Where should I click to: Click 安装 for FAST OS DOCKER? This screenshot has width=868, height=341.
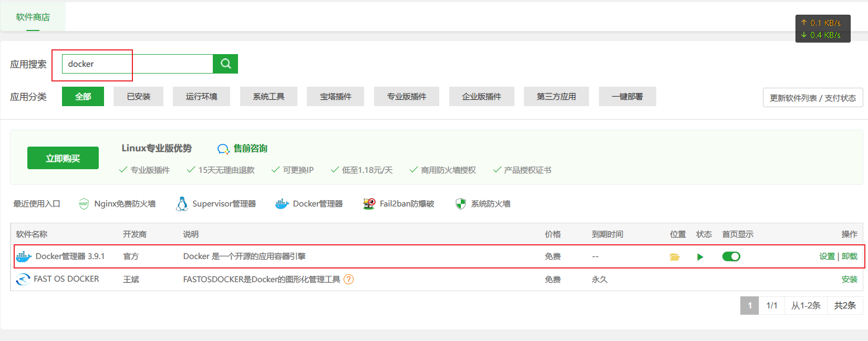(850, 280)
